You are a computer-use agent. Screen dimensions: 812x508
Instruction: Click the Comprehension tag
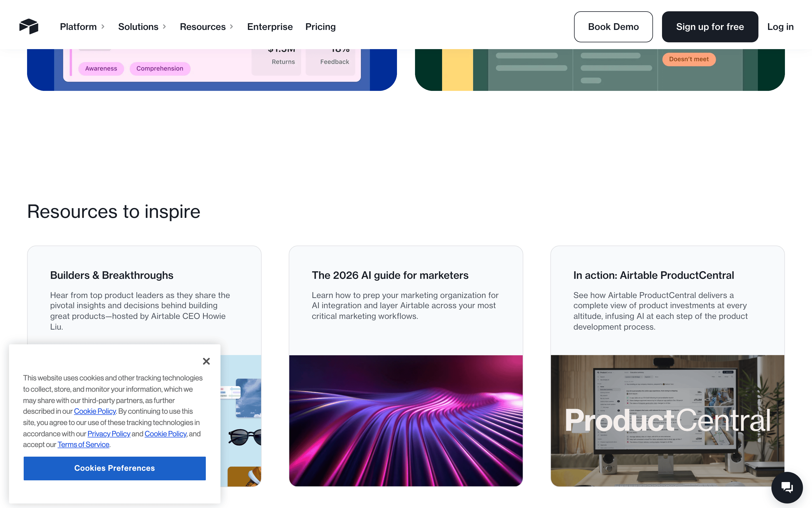click(x=160, y=69)
